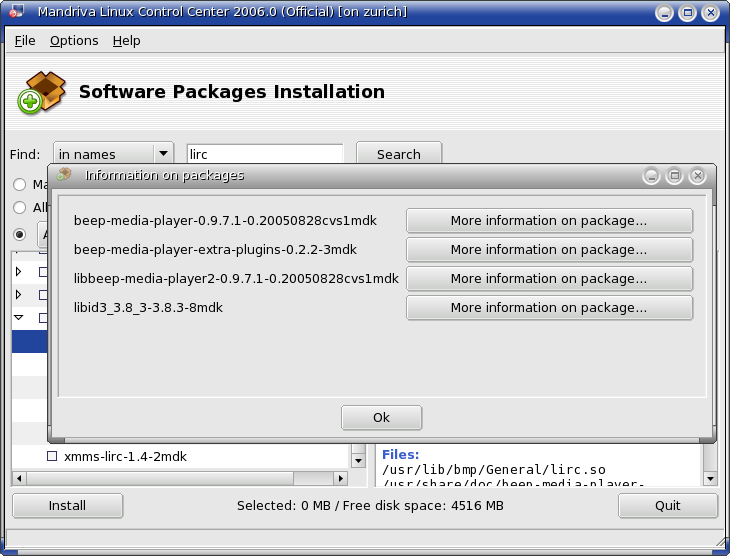Select the 'All' radio button
The image size is (730, 556).
pyautogui.click(x=20, y=207)
